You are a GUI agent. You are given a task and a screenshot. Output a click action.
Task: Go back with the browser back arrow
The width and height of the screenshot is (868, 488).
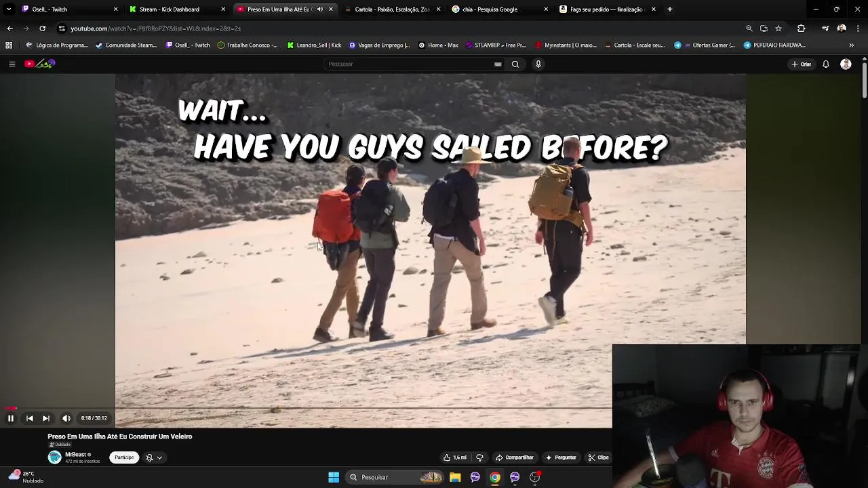9,28
